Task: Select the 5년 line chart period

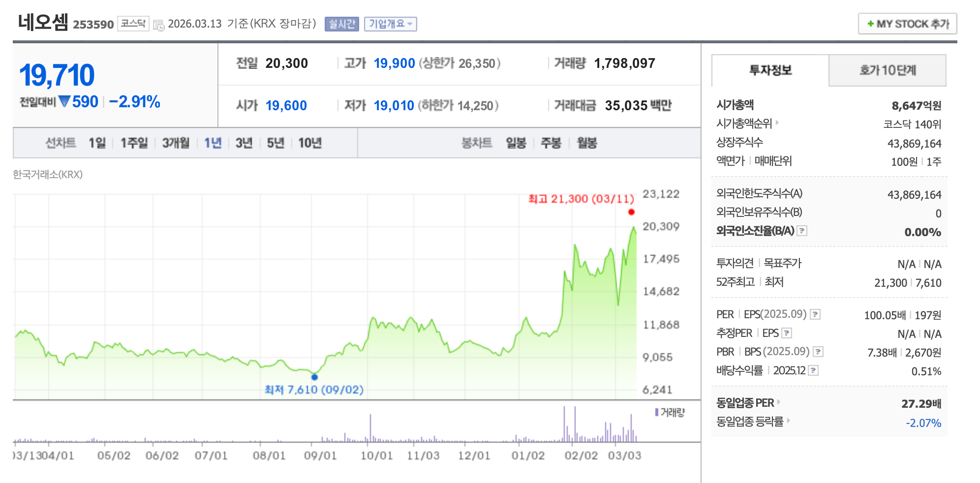Action: (x=276, y=143)
